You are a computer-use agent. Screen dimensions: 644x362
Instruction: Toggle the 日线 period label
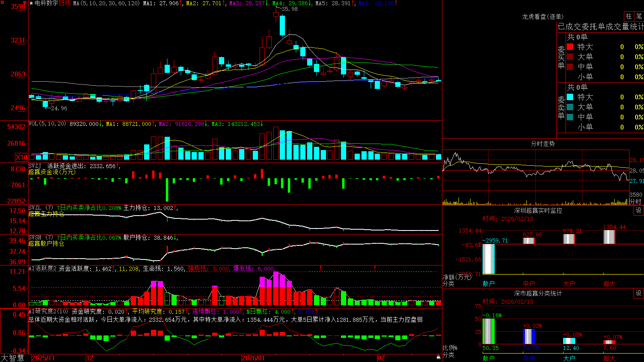65,3
